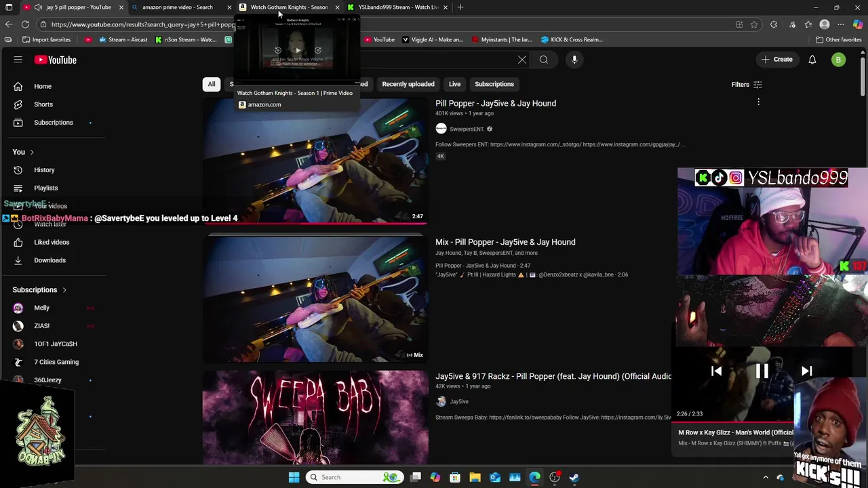Image resolution: width=868 pixels, height=488 pixels.
Task: Open Microsoft Store from taskbar
Action: (455, 477)
